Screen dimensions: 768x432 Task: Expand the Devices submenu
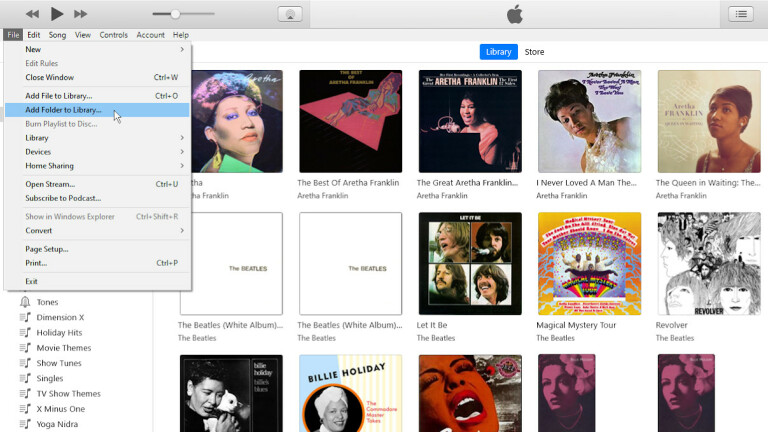point(97,152)
